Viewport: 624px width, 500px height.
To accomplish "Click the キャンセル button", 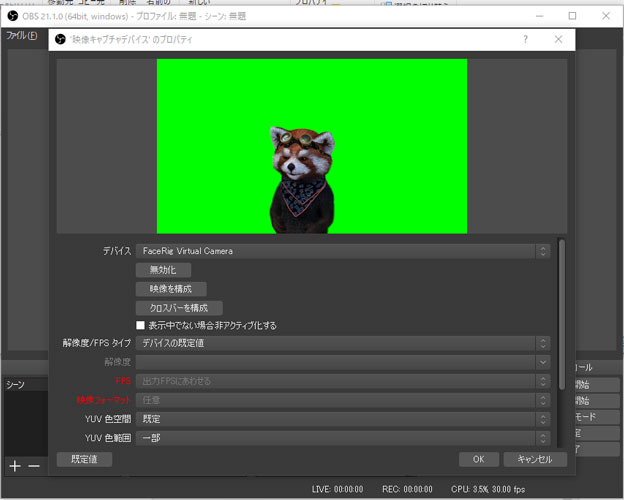I will tap(535, 459).
